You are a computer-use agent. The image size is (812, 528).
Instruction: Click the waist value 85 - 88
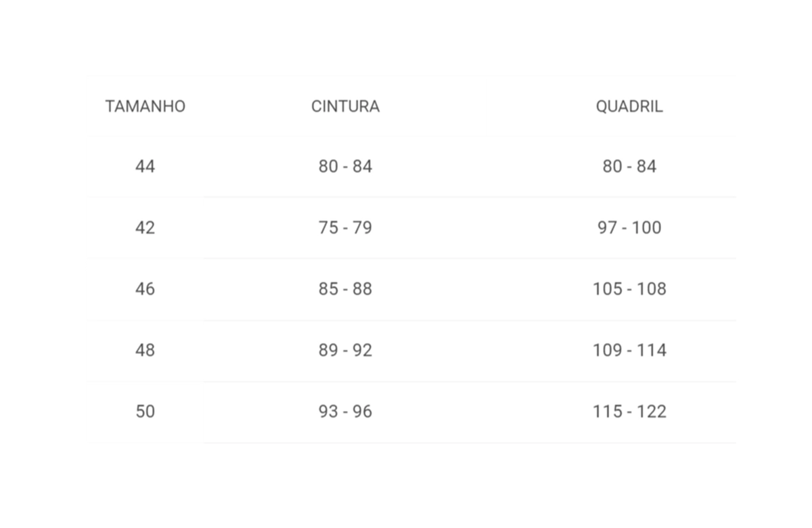point(345,289)
